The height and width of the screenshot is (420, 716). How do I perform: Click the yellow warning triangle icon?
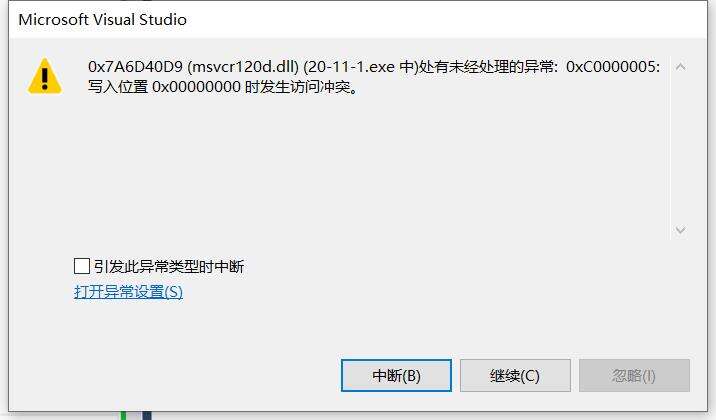click(45, 76)
